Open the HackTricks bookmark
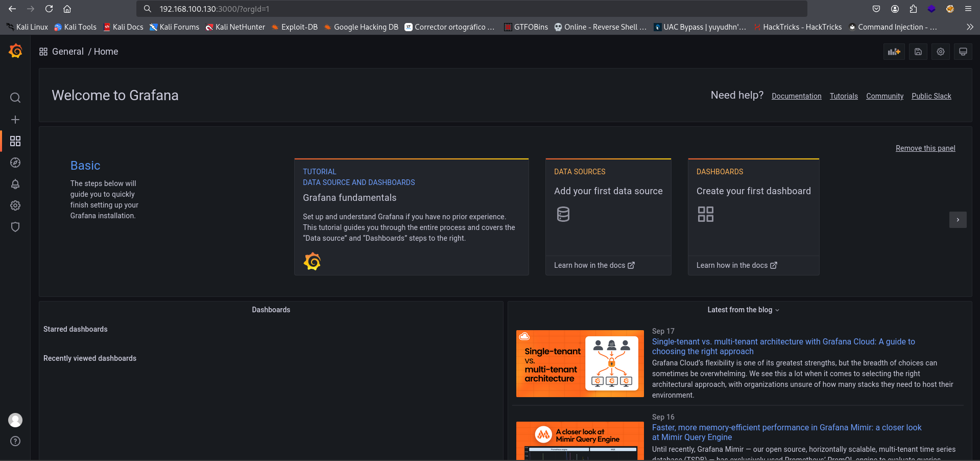980x461 pixels. pos(797,27)
